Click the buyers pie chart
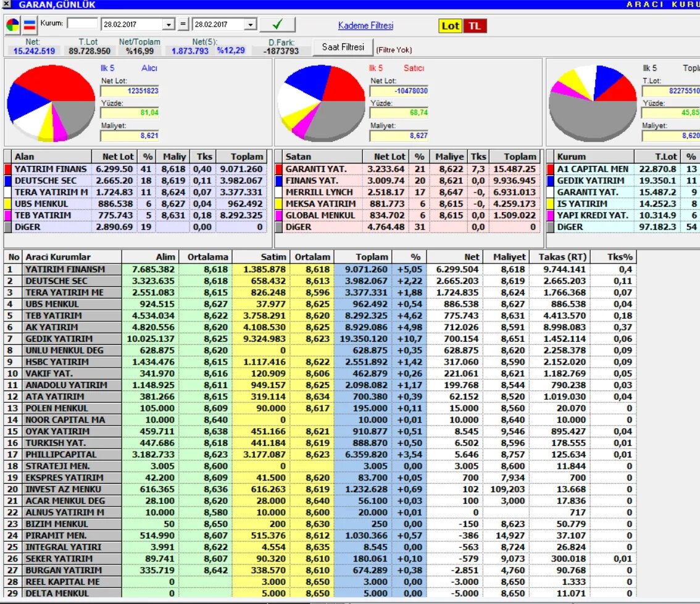The image size is (700, 604). point(51,102)
